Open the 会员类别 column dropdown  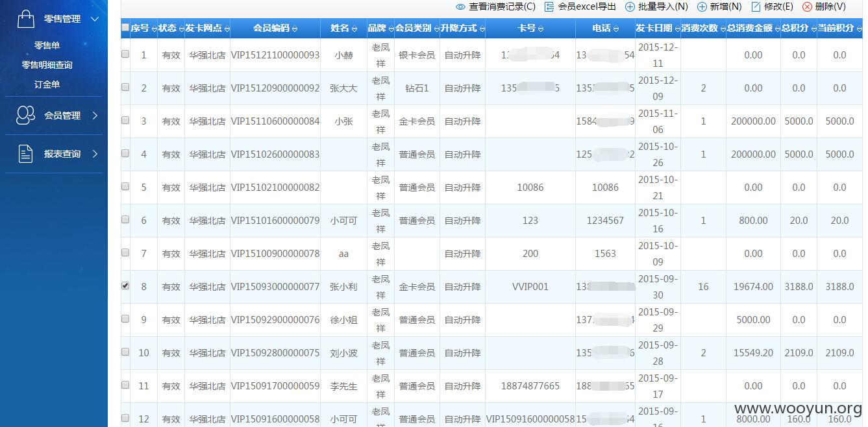click(436, 29)
